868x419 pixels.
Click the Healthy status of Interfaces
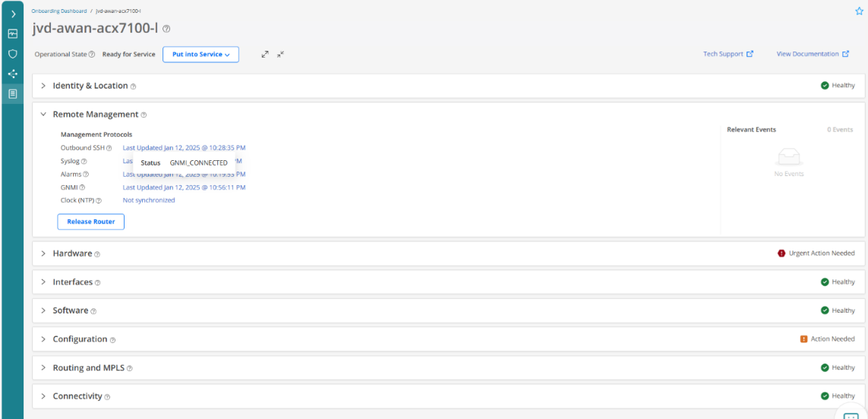point(838,282)
